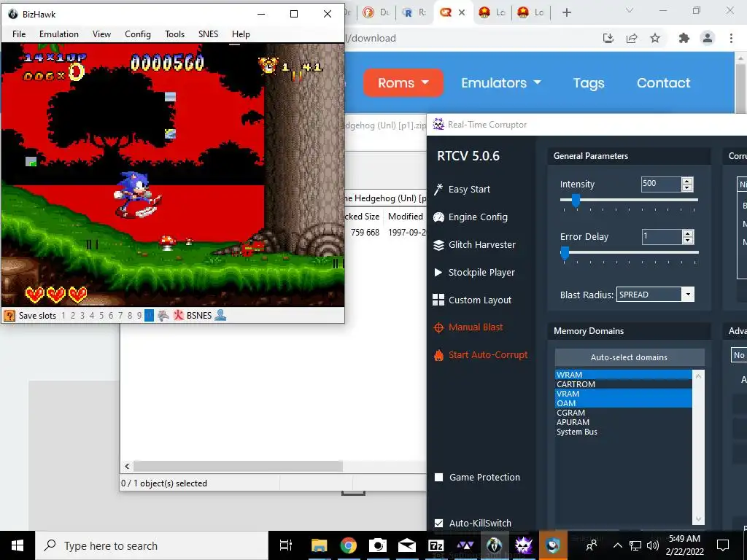
Task: Click the Error Delay slider handle
Action: point(565,253)
